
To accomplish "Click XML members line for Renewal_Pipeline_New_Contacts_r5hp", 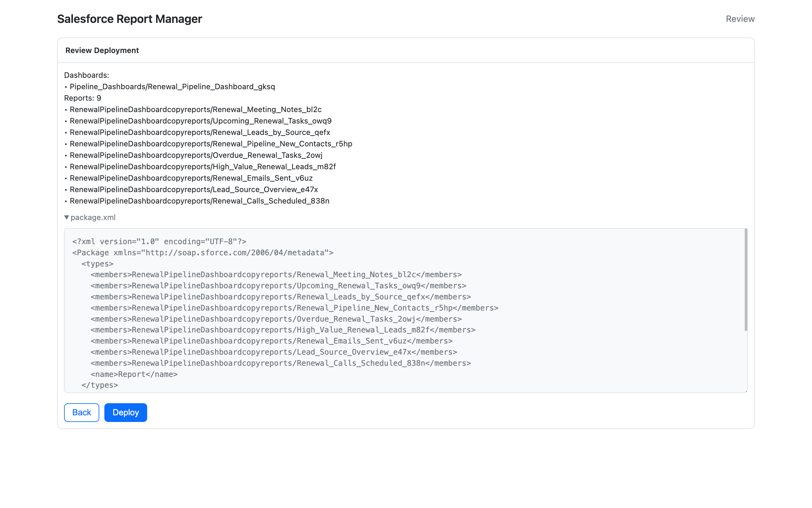I will (x=295, y=308).
